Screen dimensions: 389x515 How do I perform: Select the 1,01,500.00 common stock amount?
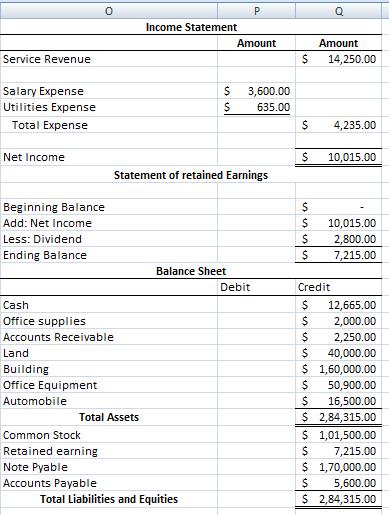pos(338,435)
